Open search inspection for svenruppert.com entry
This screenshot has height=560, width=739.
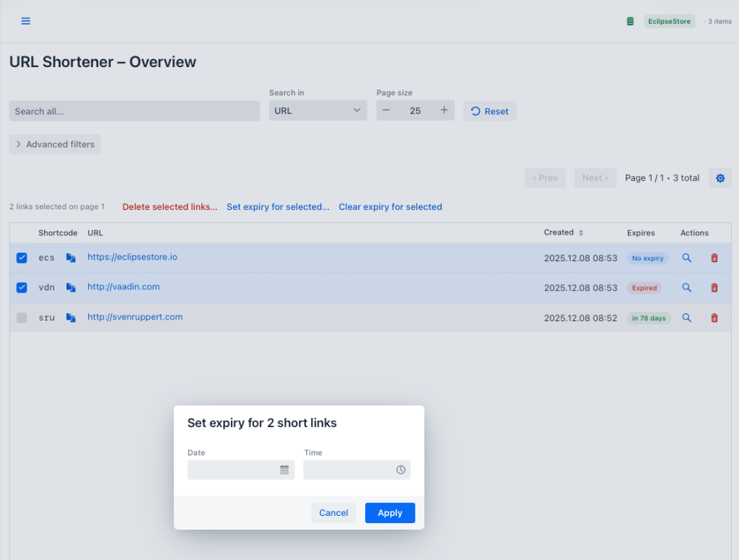click(x=686, y=318)
